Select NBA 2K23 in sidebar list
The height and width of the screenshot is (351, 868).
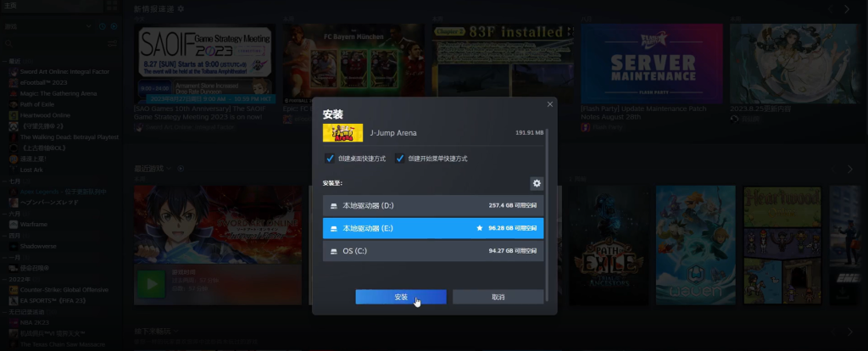tap(34, 322)
